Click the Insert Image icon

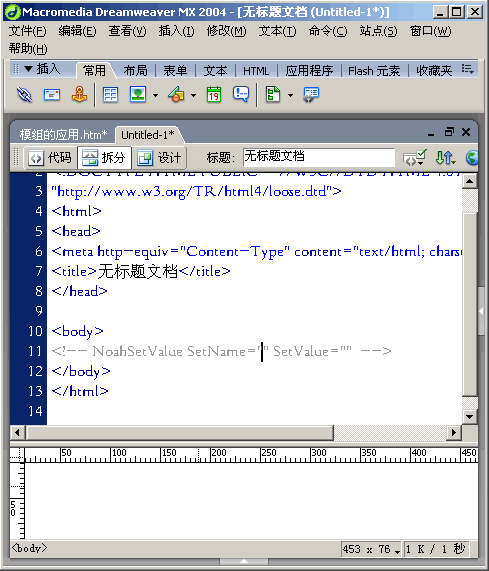point(138,95)
